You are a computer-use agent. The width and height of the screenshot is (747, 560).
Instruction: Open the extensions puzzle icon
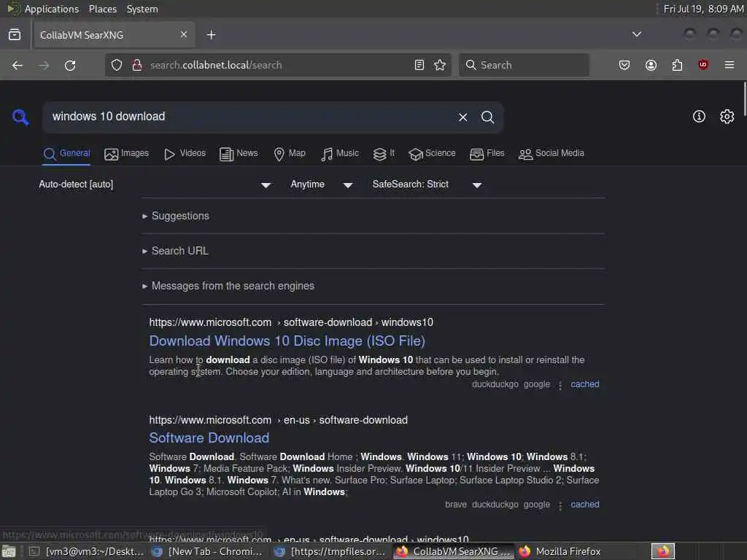677,65
